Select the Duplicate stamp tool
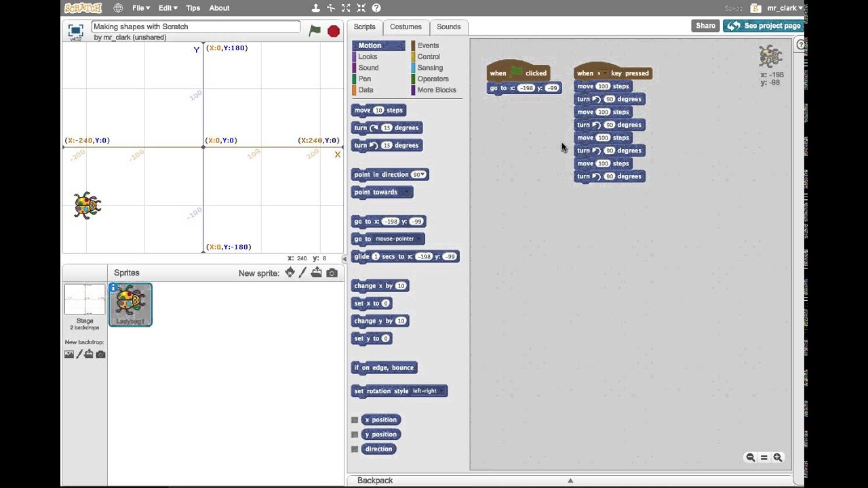Viewport: 868px width, 488px height. coord(316,8)
